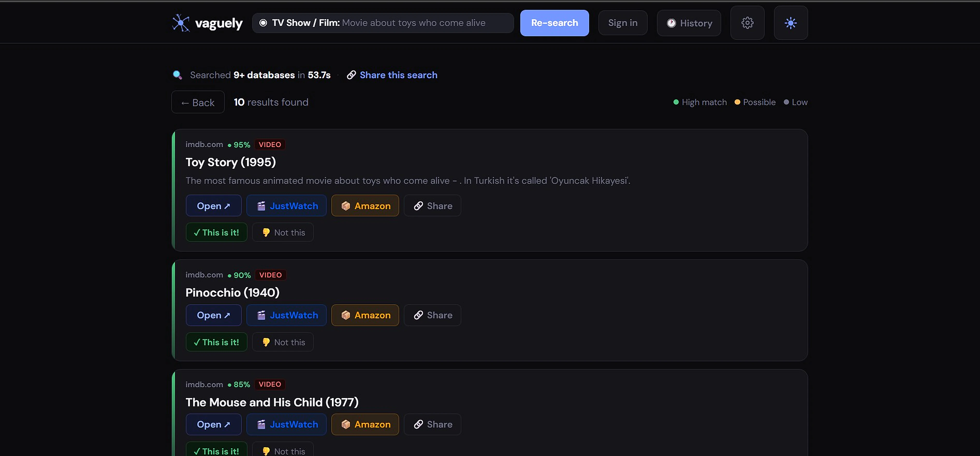980x456 pixels.
Task: Open Toy Story on JustWatch
Action: point(287,206)
